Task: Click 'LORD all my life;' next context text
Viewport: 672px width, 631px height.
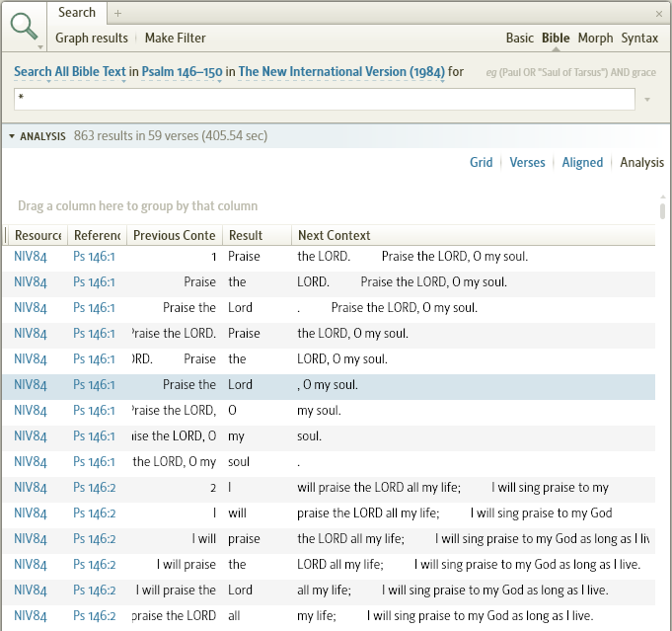Action: pyautogui.click(x=339, y=565)
